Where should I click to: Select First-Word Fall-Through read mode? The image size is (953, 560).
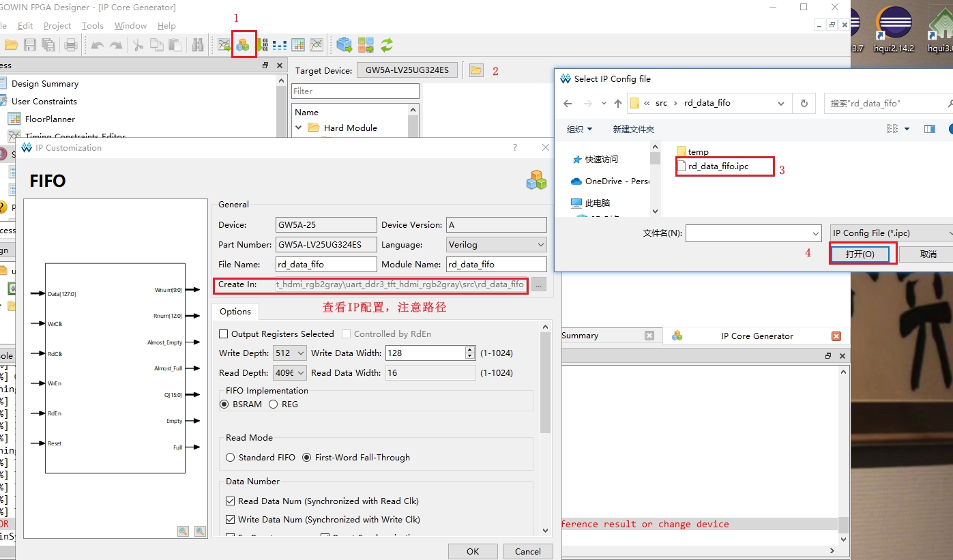point(306,458)
